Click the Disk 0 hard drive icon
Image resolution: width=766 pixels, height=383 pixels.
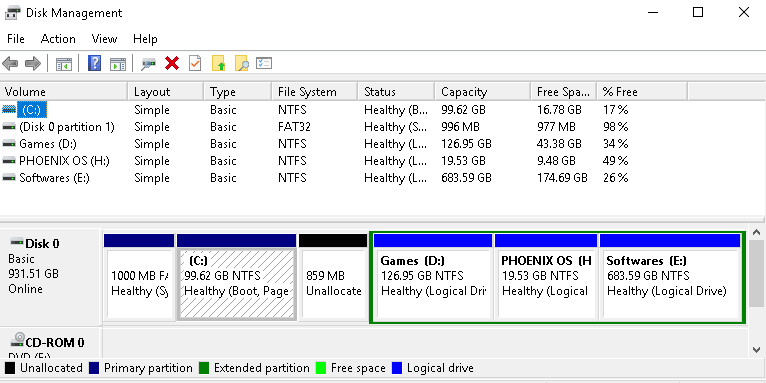[x=17, y=242]
